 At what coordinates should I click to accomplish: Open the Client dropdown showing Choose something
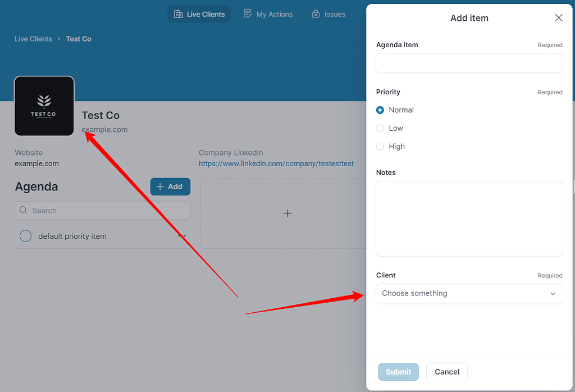click(469, 294)
